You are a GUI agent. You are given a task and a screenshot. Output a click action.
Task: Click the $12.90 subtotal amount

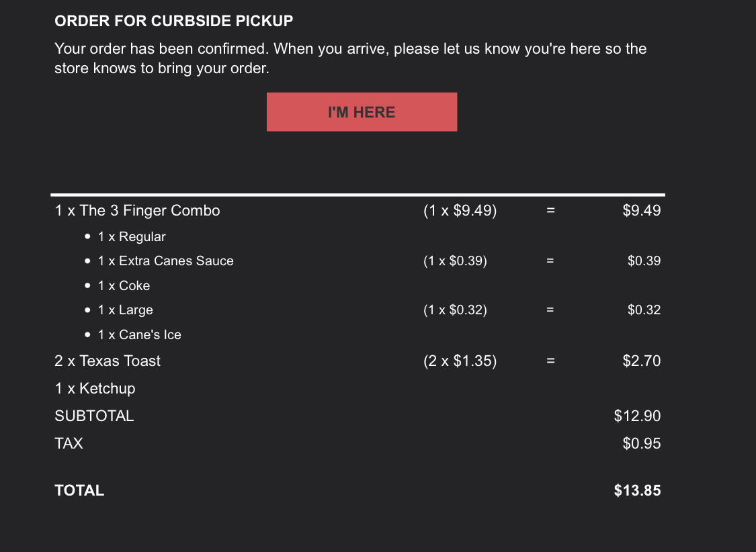[637, 416]
